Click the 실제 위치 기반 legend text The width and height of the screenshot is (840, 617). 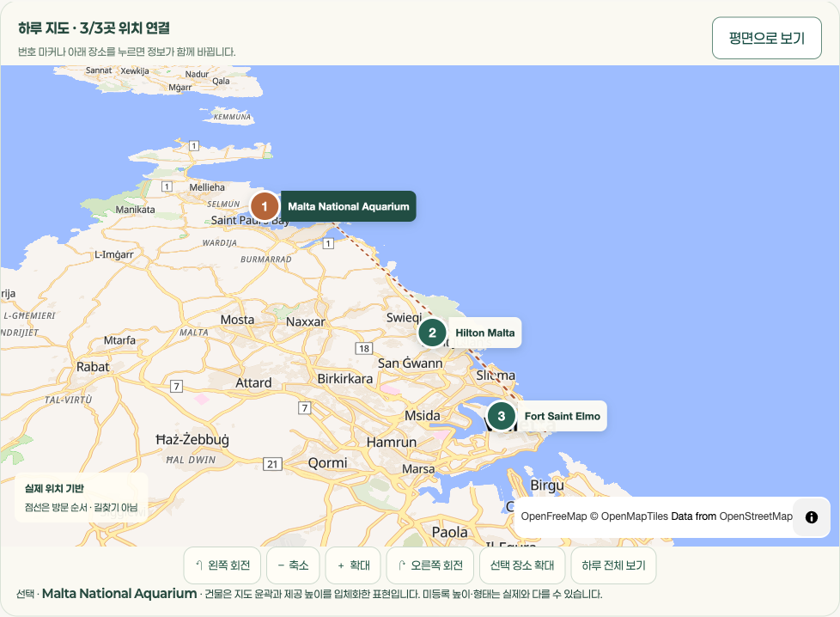[x=54, y=488]
